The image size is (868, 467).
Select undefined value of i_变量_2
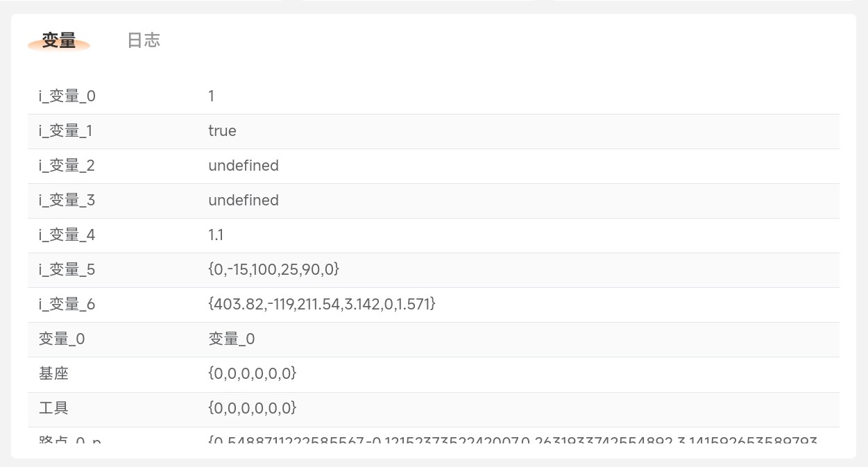pyautogui.click(x=244, y=166)
